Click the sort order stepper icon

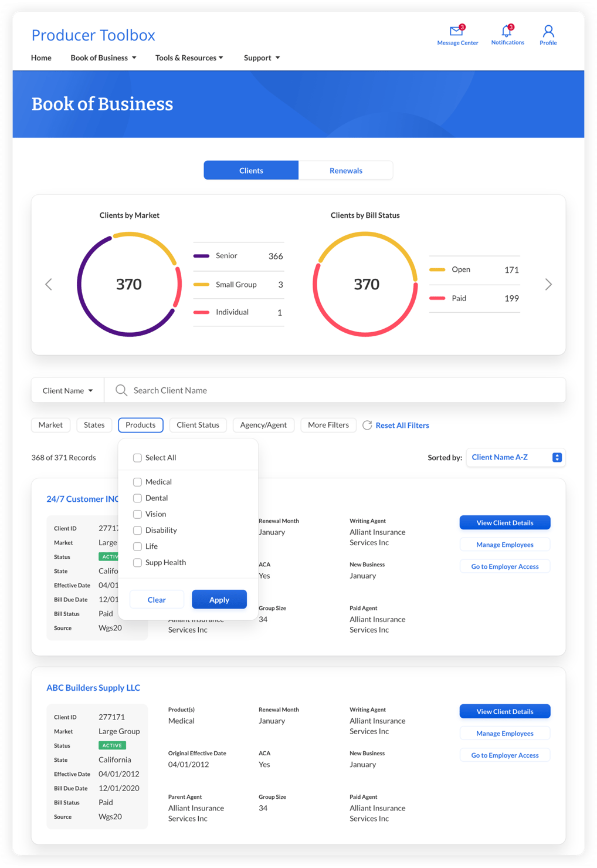[x=557, y=457]
